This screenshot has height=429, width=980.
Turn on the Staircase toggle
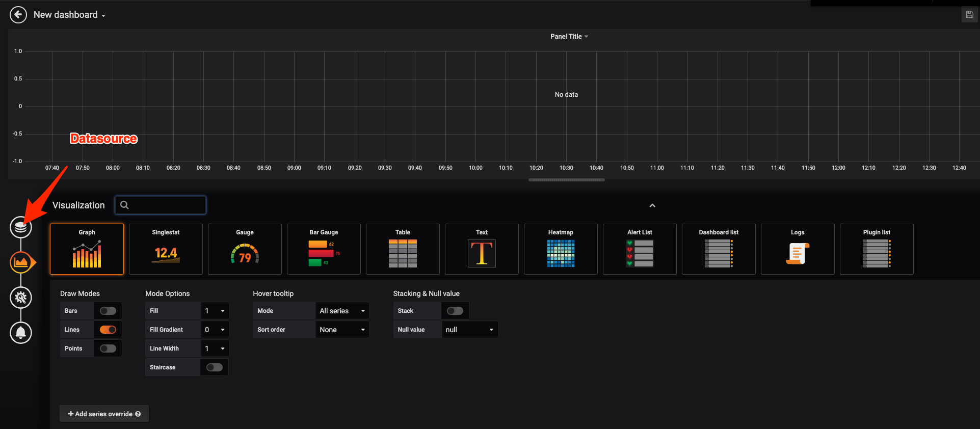pyautogui.click(x=214, y=367)
